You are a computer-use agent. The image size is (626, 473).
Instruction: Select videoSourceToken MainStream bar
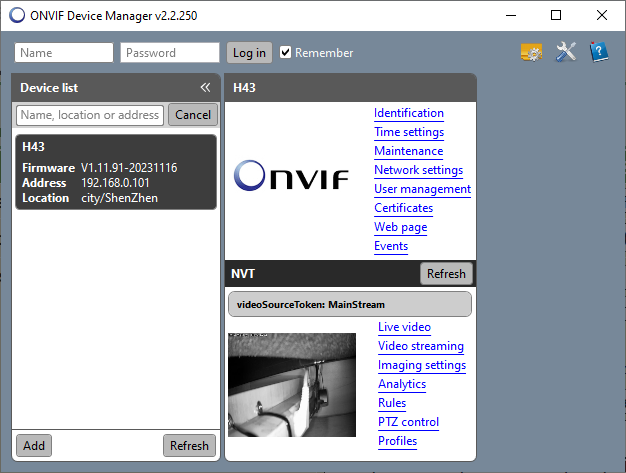pyautogui.click(x=350, y=305)
